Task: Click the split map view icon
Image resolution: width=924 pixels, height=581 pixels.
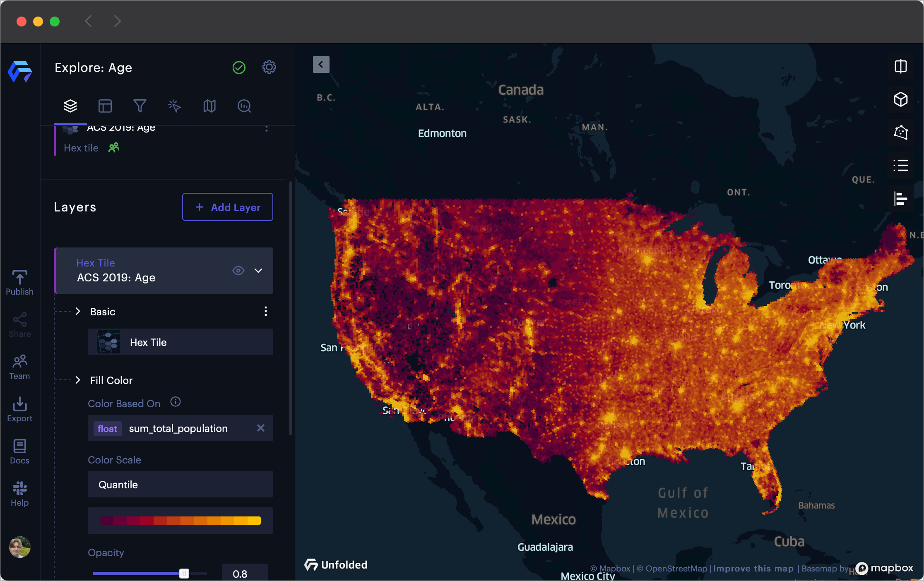Action: click(900, 66)
